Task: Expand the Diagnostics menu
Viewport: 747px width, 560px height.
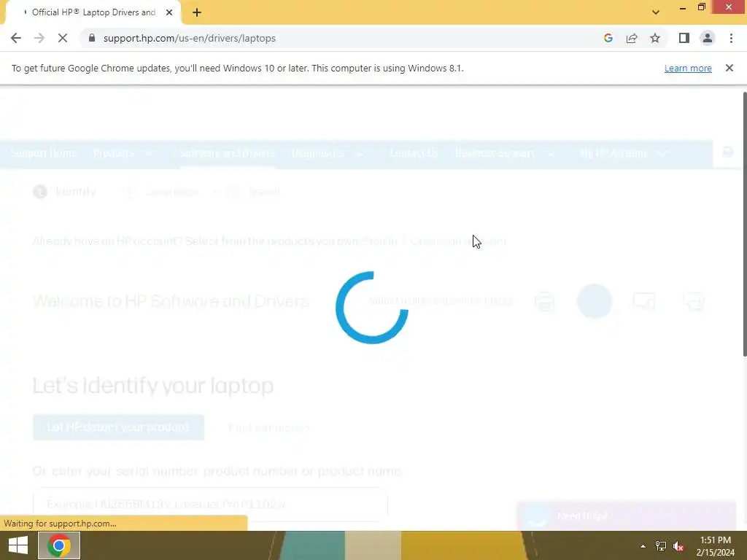Action: pos(328,153)
